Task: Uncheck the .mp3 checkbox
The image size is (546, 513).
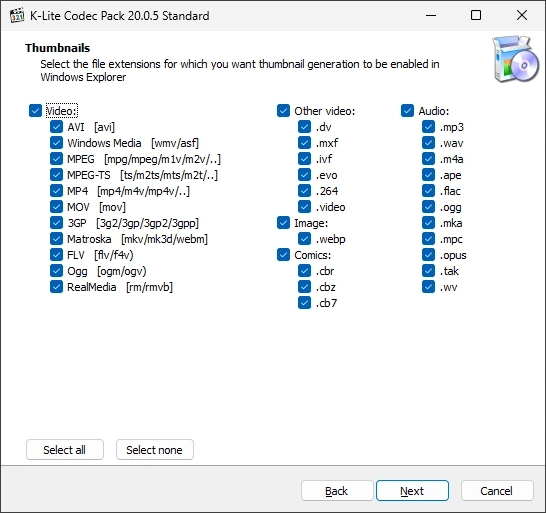Action: pyautogui.click(x=428, y=127)
